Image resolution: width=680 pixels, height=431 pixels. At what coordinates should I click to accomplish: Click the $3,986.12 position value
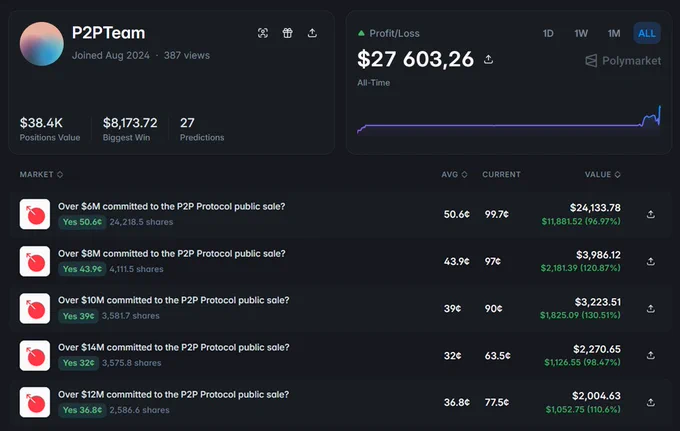(598, 255)
